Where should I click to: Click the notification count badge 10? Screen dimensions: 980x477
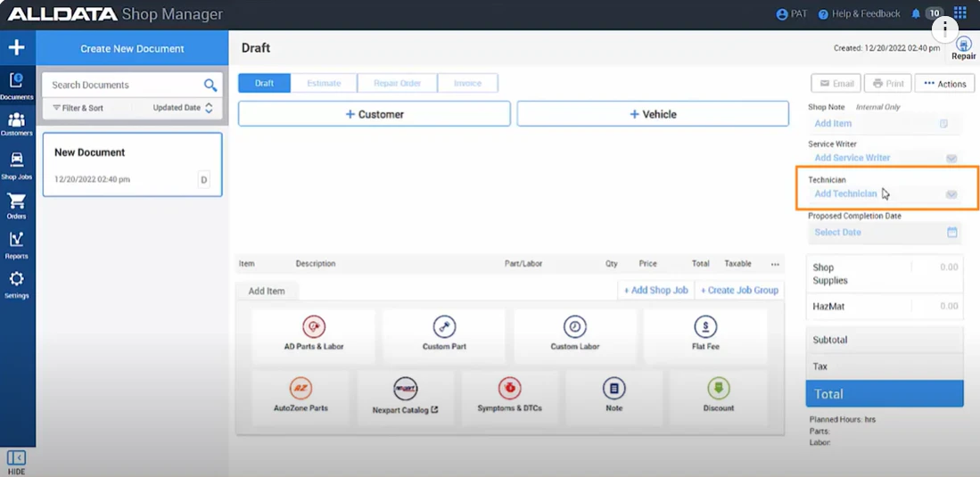[934, 13]
